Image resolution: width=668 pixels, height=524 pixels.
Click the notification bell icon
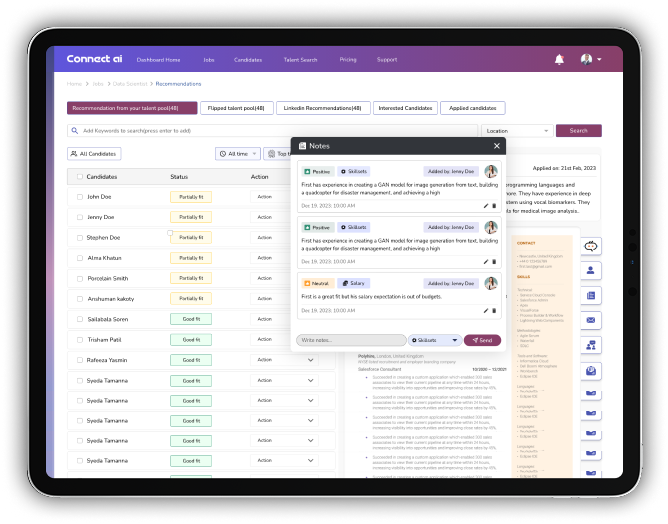click(559, 60)
